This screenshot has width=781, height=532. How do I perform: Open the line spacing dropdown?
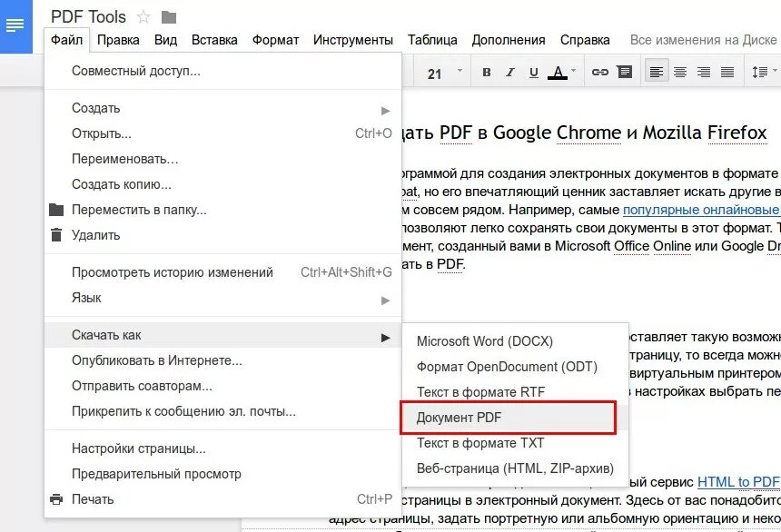click(x=761, y=71)
